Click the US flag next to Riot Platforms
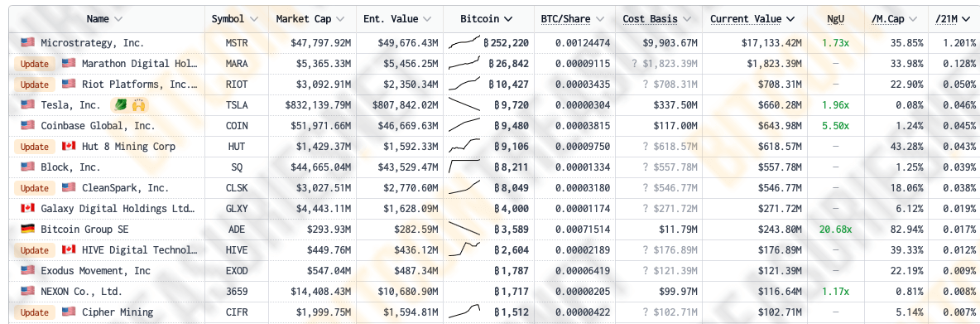The width and height of the screenshot is (980, 324). [69, 85]
